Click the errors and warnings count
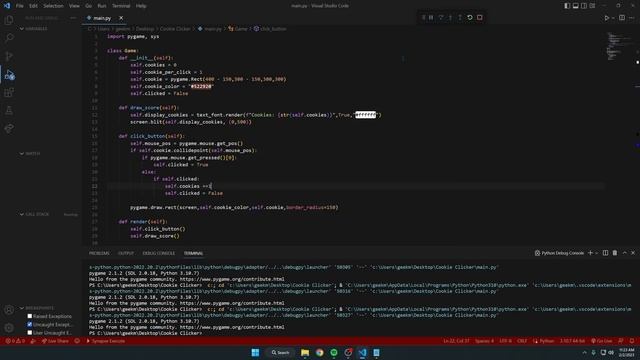The width and height of the screenshot is (640, 360). click(x=15, y=341)
